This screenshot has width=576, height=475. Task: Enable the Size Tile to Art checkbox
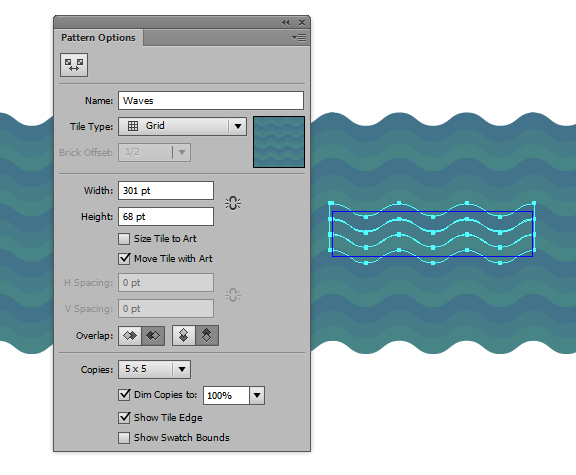[x=124, y=239]
